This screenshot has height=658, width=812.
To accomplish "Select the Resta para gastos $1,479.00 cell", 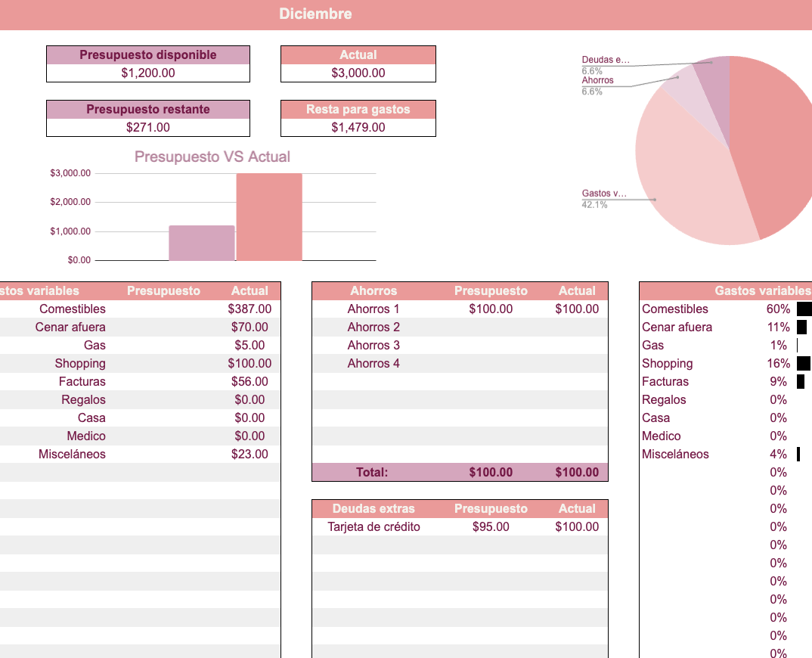I will [x=358, y=128].
